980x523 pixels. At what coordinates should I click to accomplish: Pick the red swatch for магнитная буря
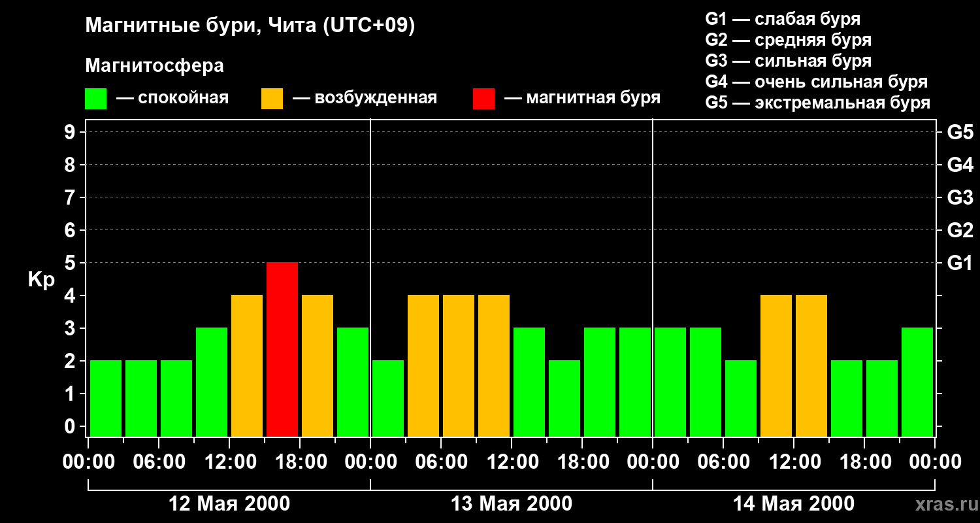click(x=483, y=99)
